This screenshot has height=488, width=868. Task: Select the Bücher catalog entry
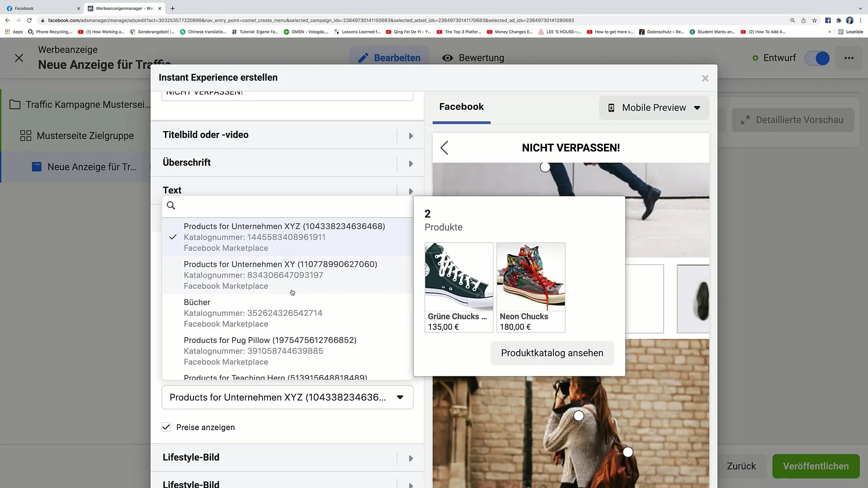288,313
